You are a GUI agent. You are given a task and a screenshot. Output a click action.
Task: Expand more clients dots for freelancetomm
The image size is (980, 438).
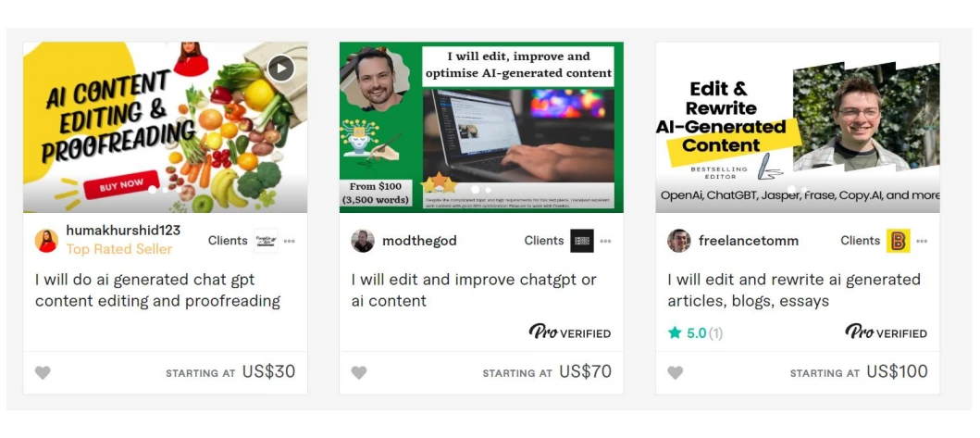[922, 241]
